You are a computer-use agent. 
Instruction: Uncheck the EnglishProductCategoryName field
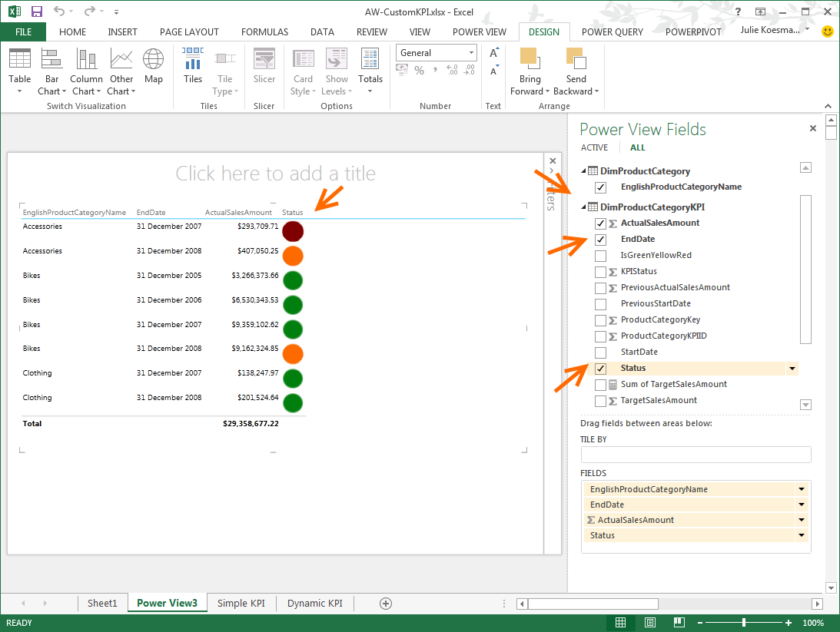(x=600, y=187)
